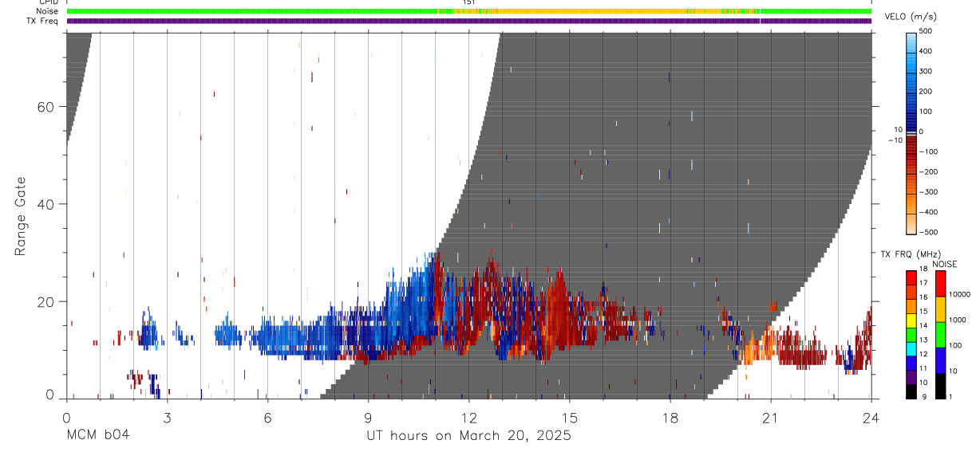
Task: Select the 20 tick on Range Gate axis
Action: point(46,301)
